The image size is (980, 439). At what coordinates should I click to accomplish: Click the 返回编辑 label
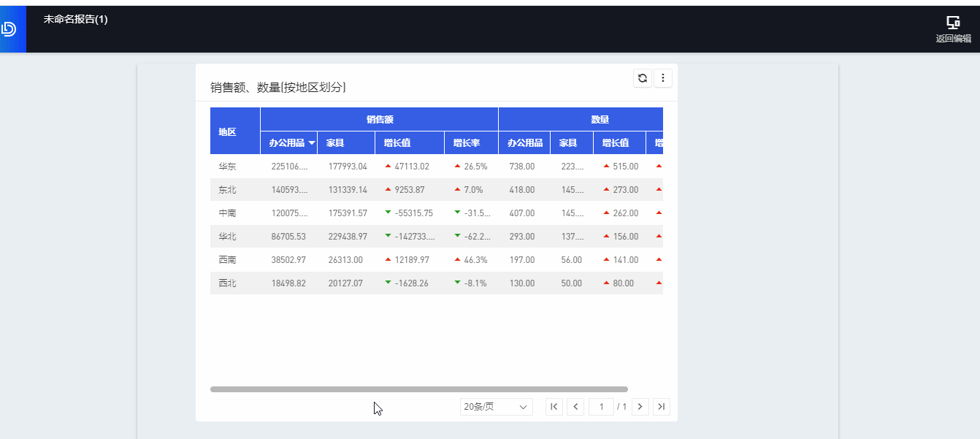(x=954, y=39)
